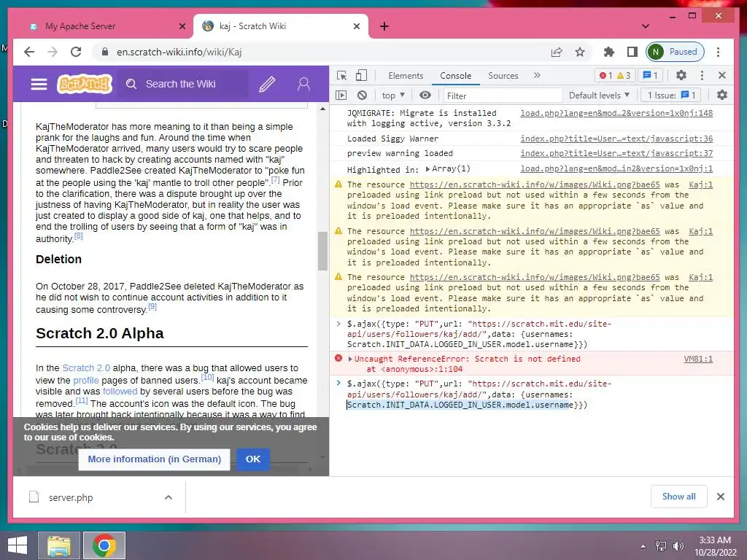Go forward in Chrome

[53, 52]
